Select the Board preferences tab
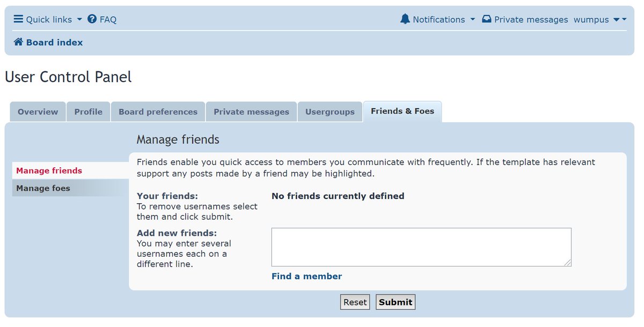The width and height of the screenshot is (644, 327). 158,112
